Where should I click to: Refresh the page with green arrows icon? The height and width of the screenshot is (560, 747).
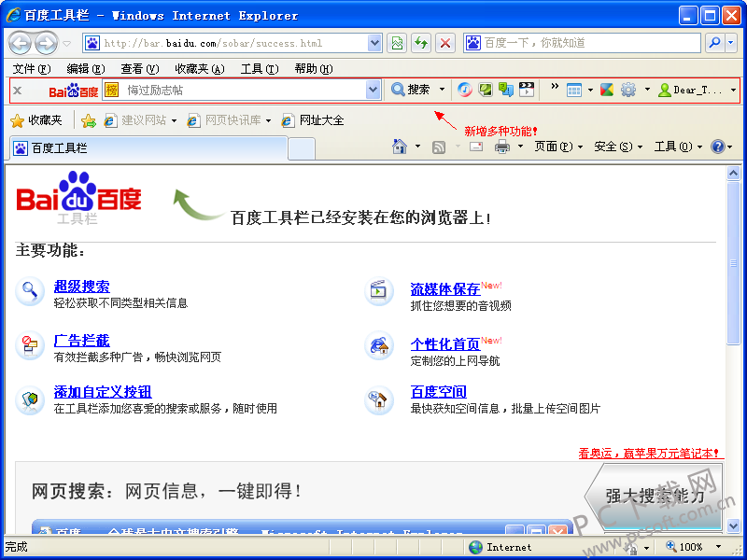(x=421, y=43)
